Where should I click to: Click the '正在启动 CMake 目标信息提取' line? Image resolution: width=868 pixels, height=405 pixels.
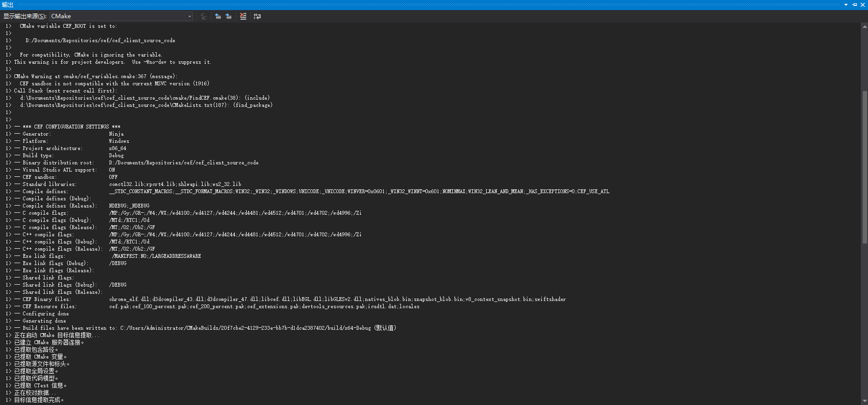[57, 336]
